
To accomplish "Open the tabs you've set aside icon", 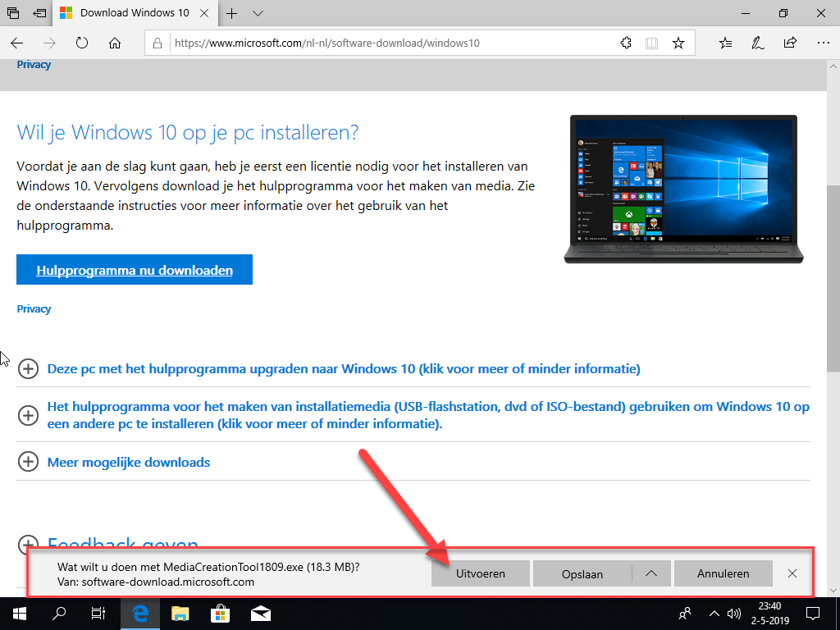I will point(13,13).
